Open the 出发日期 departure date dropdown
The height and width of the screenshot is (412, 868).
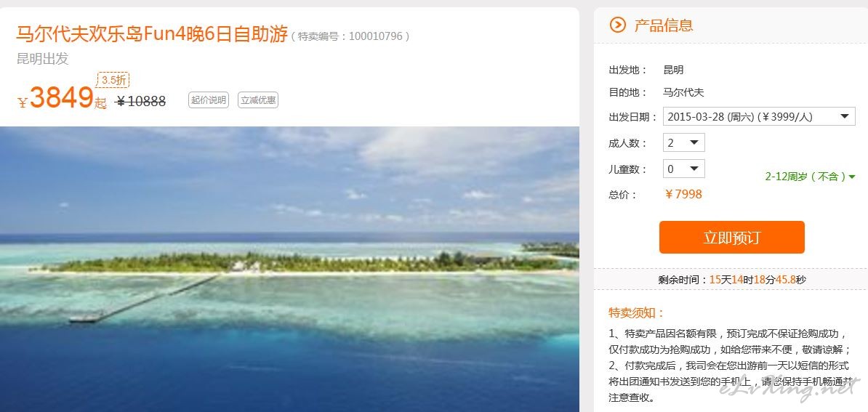[x=759, y=117]
